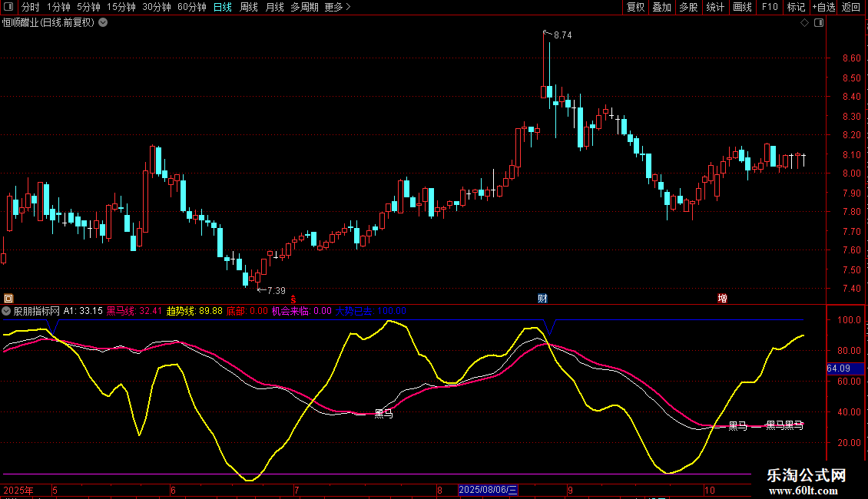Toggle the left sidebar panel icon
This screenshot has width=868, height=499.
(8, 8)
